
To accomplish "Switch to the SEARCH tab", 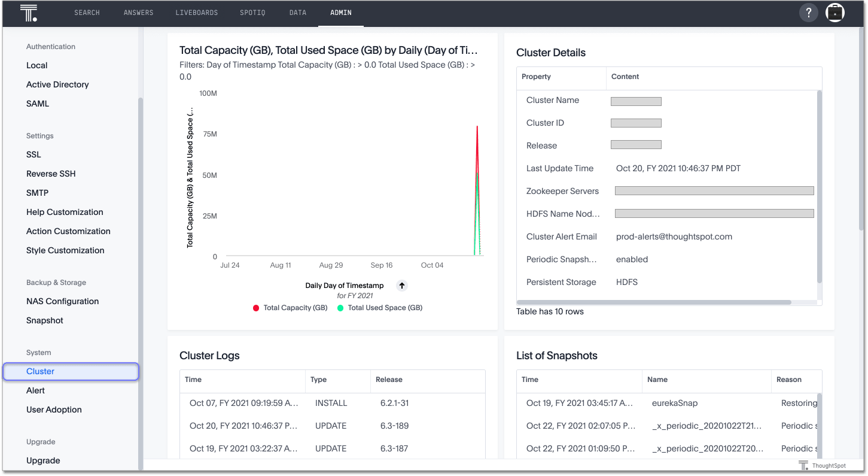I will (x=87, y=13).
